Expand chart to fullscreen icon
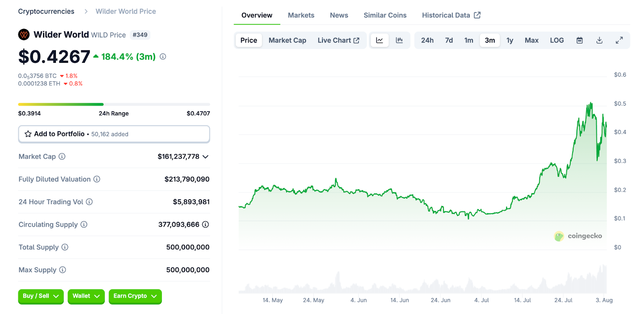Image resolution: width=644 pixels, height=314 pixels. tap(619, 40)
